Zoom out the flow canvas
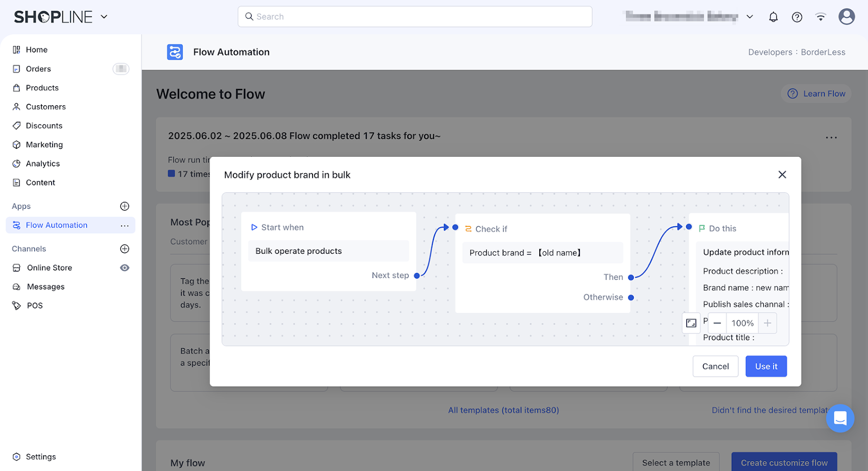The height and width of the screenshot is (471, 868). (717, 323)
